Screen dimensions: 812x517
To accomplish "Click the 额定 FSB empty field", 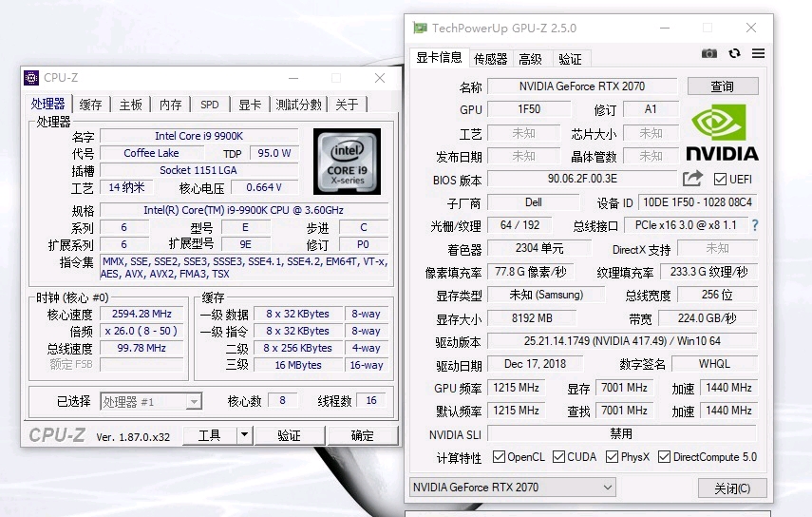I will click(142, 365).
